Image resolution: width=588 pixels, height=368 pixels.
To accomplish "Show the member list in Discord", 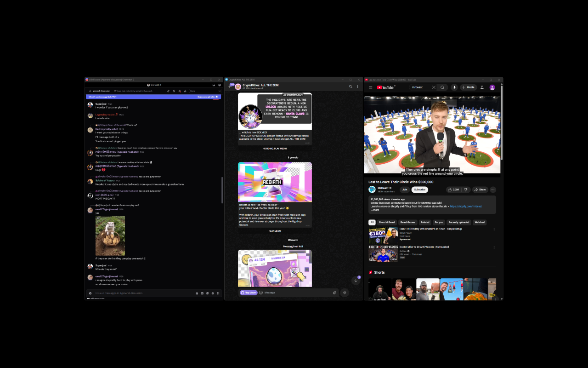I will pyautogui.click(x=185, y=91).
